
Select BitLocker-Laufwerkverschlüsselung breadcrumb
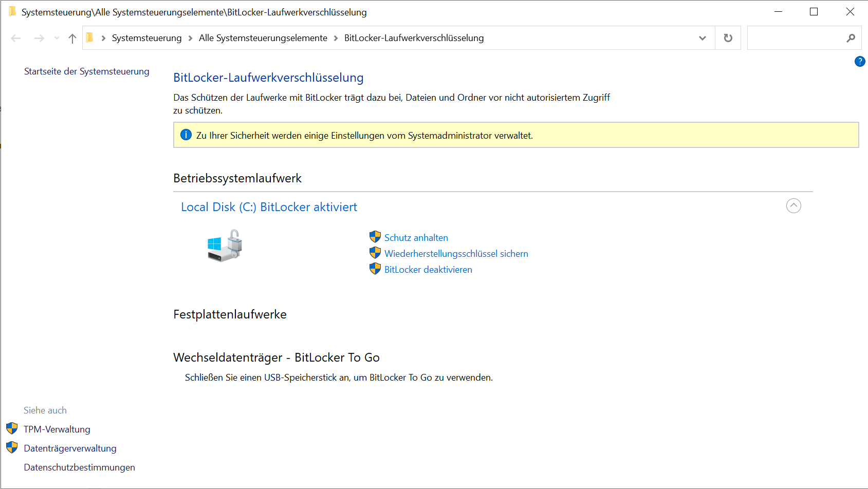(x=414, y=38)
